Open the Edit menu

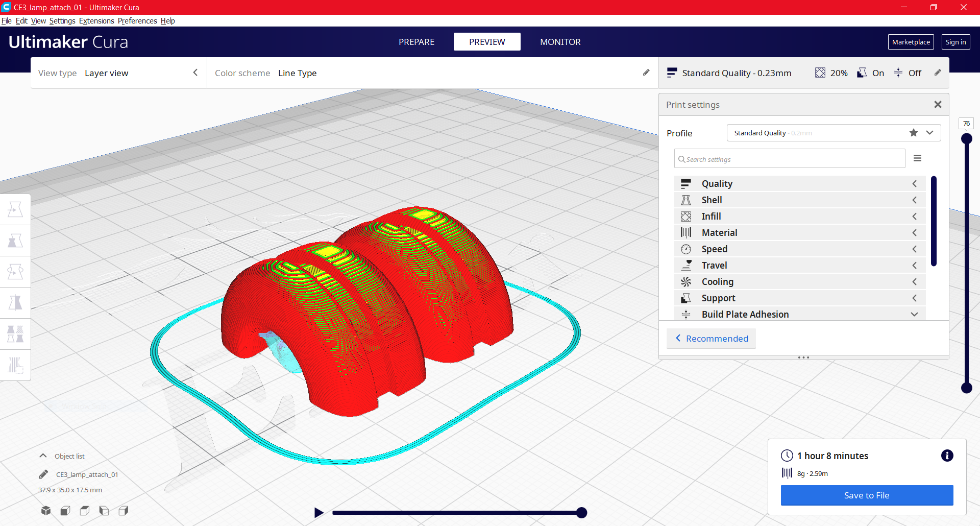pyautogui.click(x=21, y=21)
